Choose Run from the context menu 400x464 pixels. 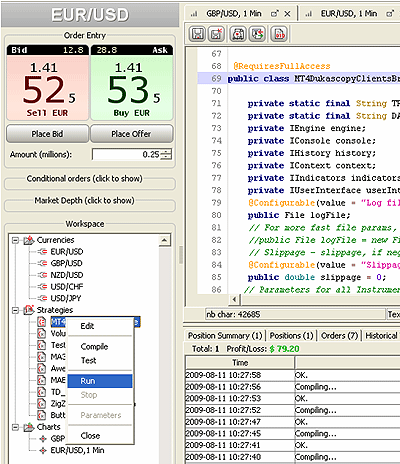point(100,381)
